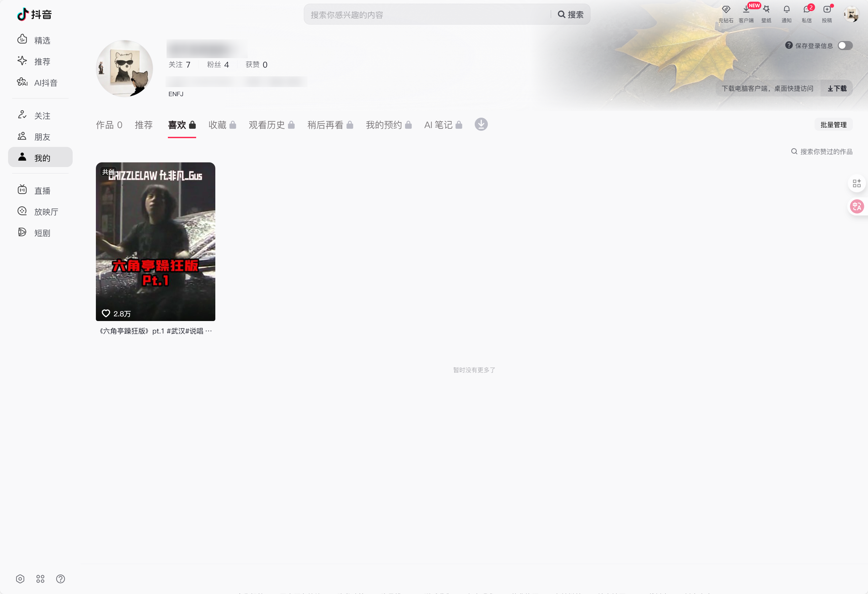The height and width of the screenshot is (594, 868).
Task: Switch to AI 笔记 tab
Action: point(443,125)
